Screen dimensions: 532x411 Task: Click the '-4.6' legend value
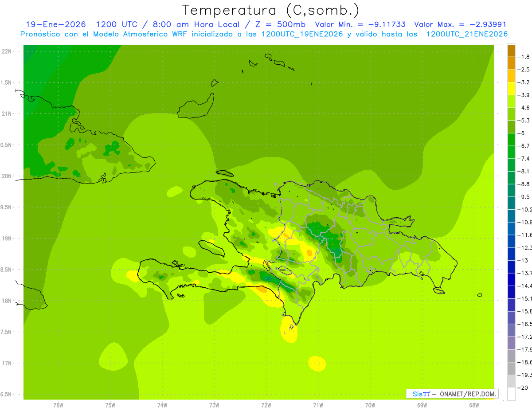(524, 108)
